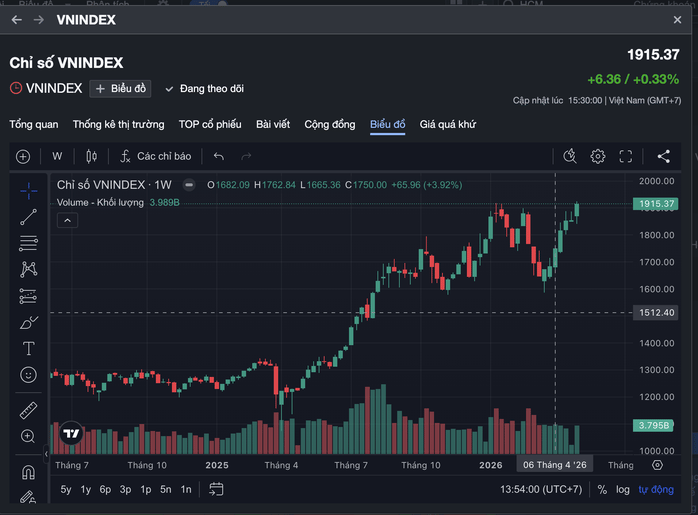Click the VNINDEX ticker clock icon
Viewport: 698px width, 515px height.
(16, 88)
